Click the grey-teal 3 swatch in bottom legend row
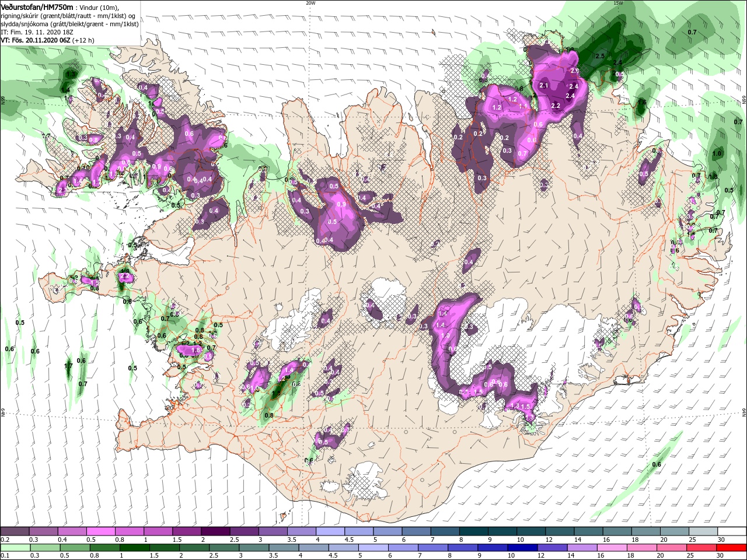 (x=254, y=548)
